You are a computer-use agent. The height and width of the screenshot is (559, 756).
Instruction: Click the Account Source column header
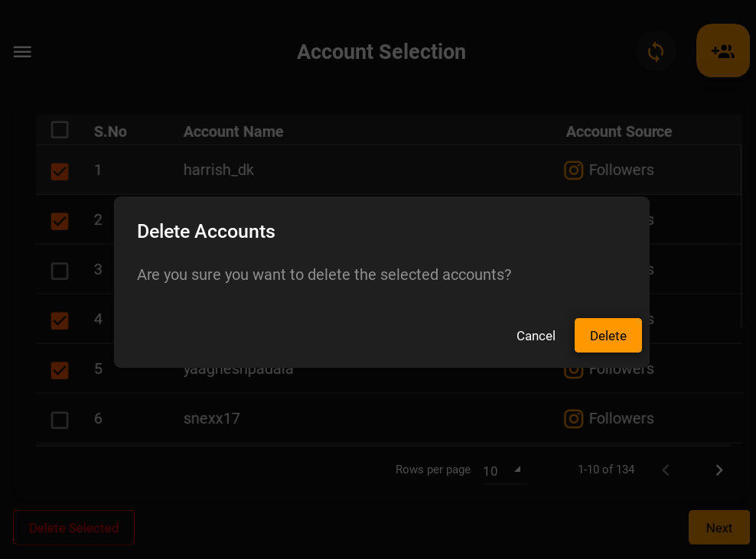618,132
